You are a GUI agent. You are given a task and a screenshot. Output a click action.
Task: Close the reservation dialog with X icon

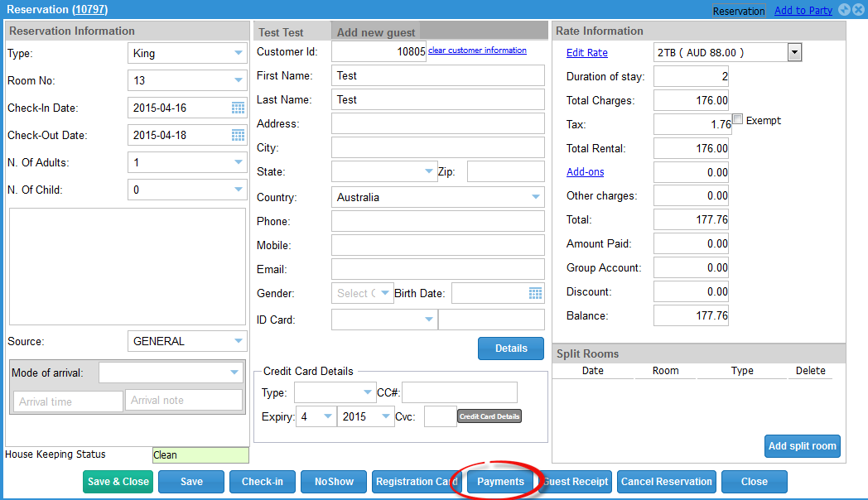pyautogui.click(x=858, y=10)
